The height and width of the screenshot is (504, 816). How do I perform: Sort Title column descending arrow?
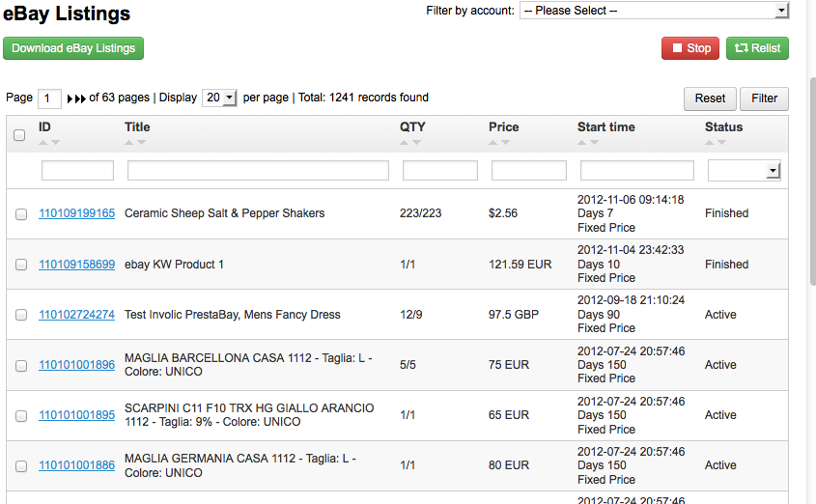(x=141, y=143)
